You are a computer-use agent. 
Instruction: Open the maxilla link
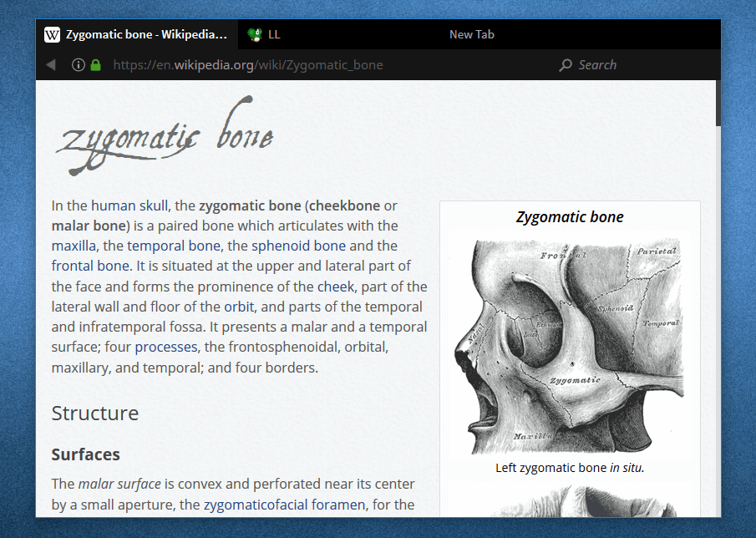coord(74,246)
